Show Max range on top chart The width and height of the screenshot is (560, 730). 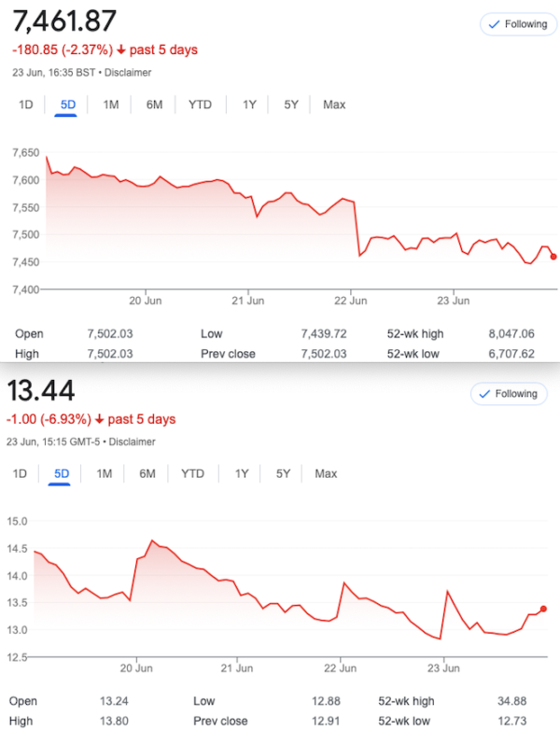334,105
